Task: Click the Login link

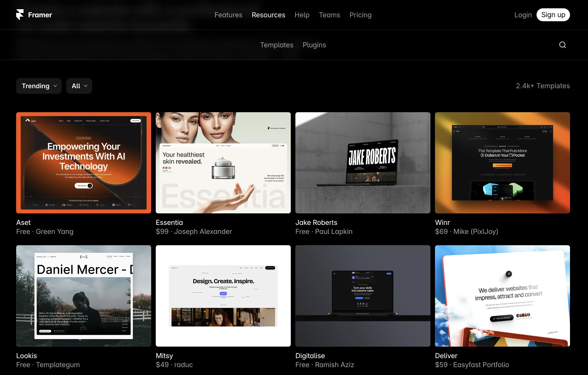Action: [x=523, y=15]
